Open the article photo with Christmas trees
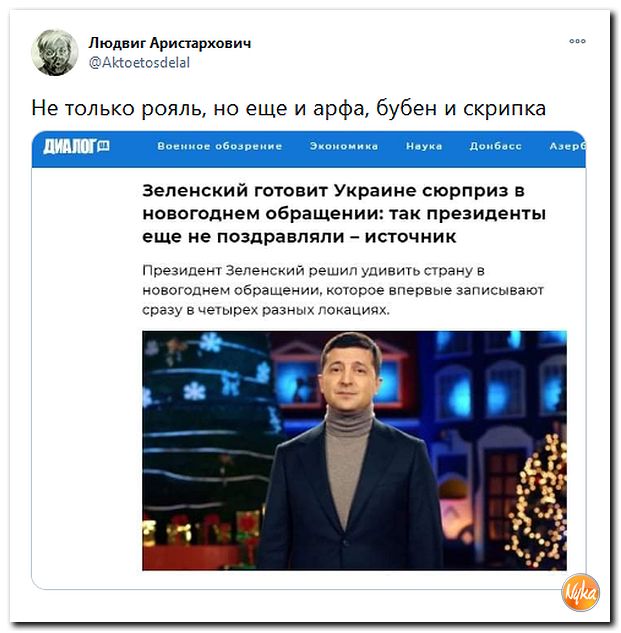 pos(354,450)
